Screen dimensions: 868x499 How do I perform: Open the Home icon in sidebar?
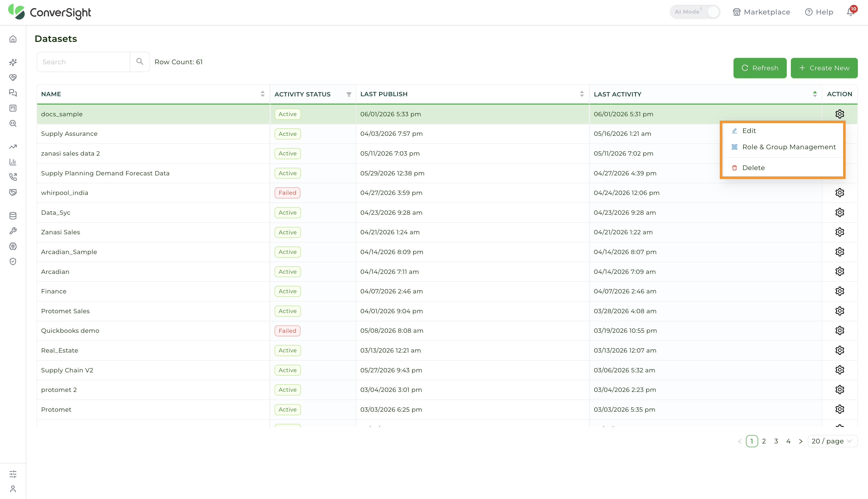point(13,39)
